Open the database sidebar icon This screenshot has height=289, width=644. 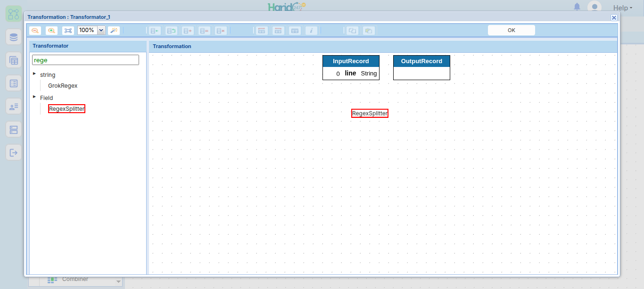14,37
